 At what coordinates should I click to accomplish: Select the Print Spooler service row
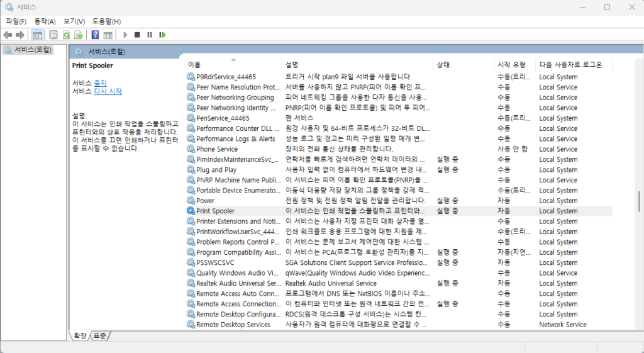pos(398,211)
